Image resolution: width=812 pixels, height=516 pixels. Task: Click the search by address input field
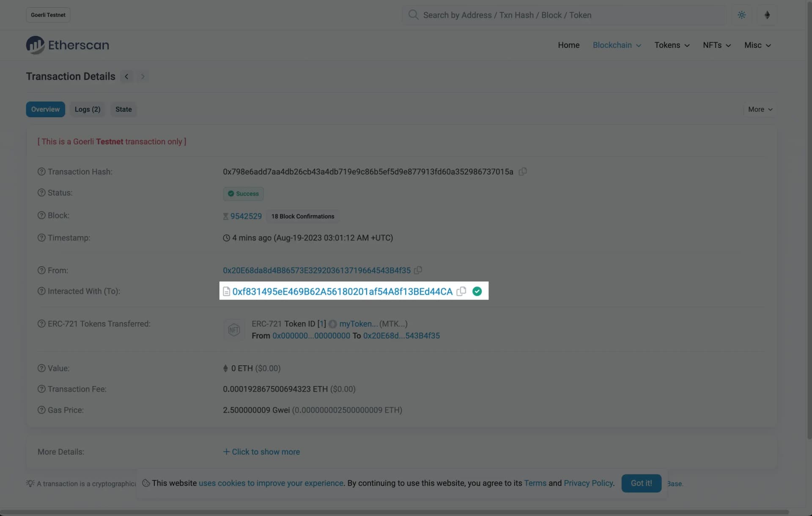pos(567,15)
